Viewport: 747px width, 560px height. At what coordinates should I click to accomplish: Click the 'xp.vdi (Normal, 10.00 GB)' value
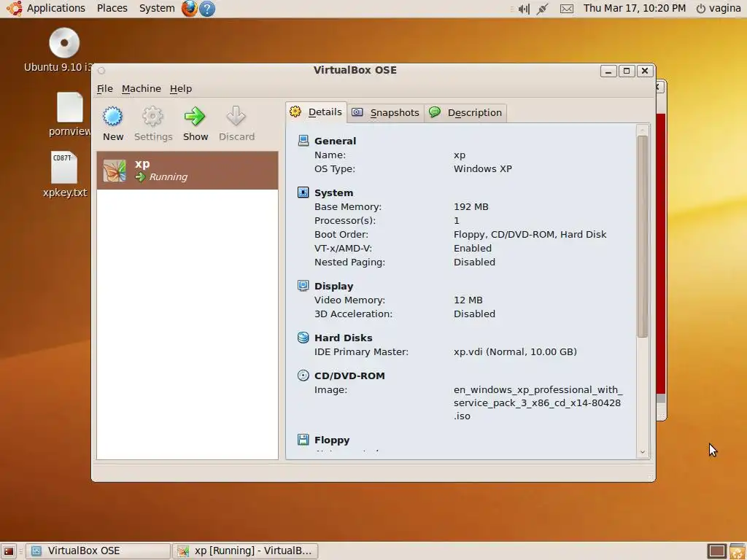(515, 352)
